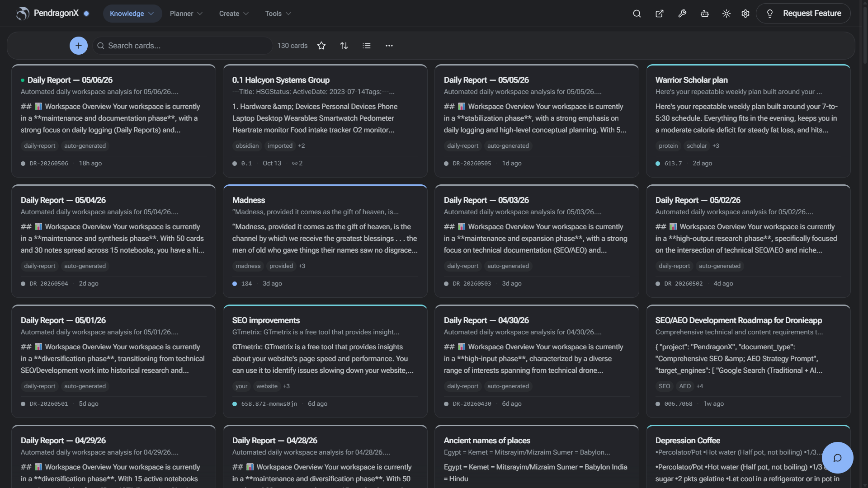868x488 pixels.
Task: Open the wrench tools icon
Action: point(682,14)
